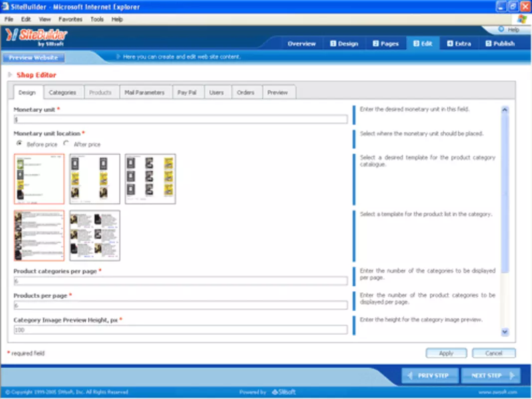Go to step 1 Design in navigation
Image resolution: width=532 pixels, height=399 pixels.
(344, 44)
